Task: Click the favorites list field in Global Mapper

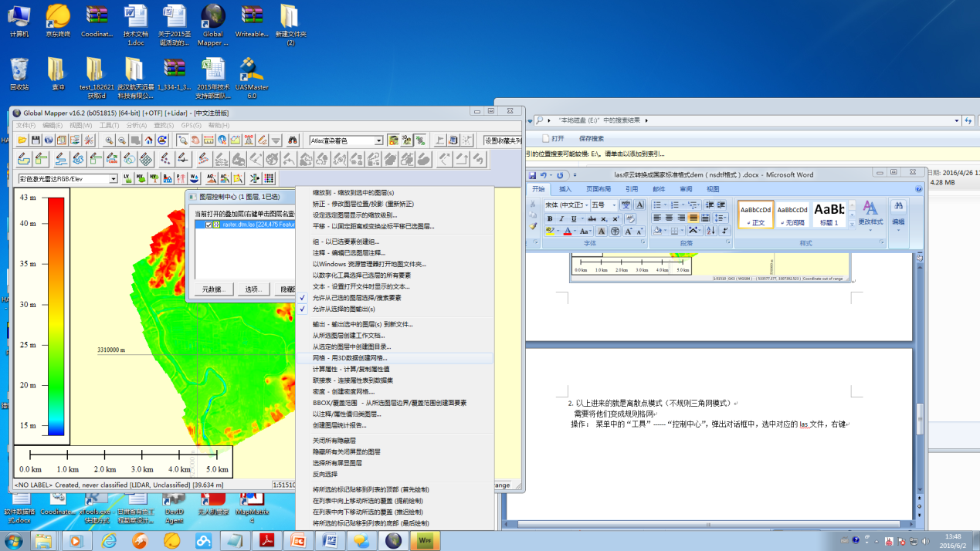Action: [x=503, y=140]
